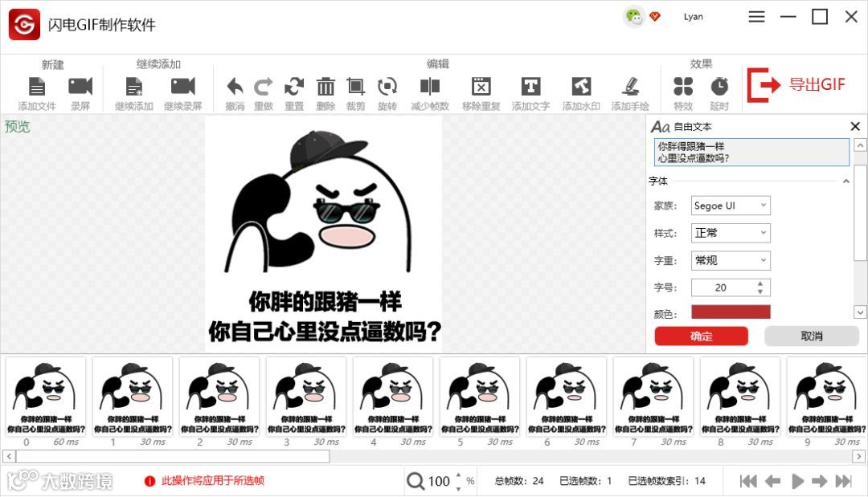Click the 重置 reset icon
868x497 pixels.
point(294,87)
